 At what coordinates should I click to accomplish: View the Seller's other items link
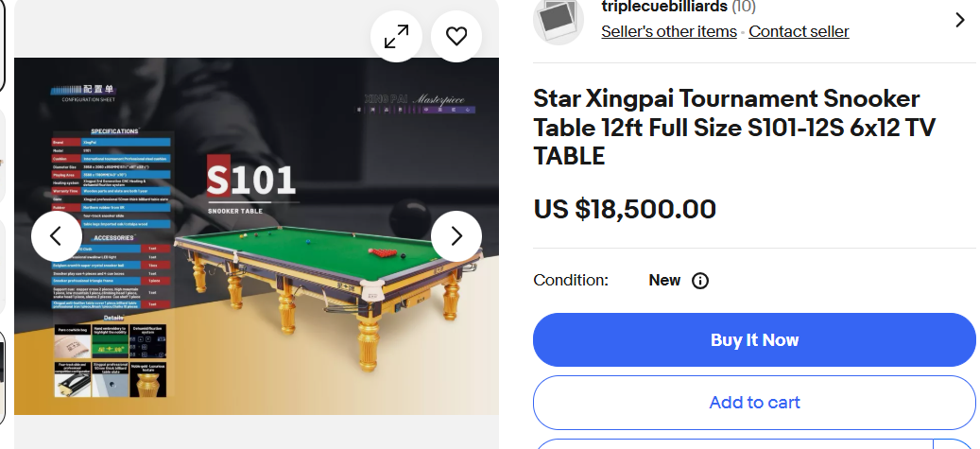point(669,31)
